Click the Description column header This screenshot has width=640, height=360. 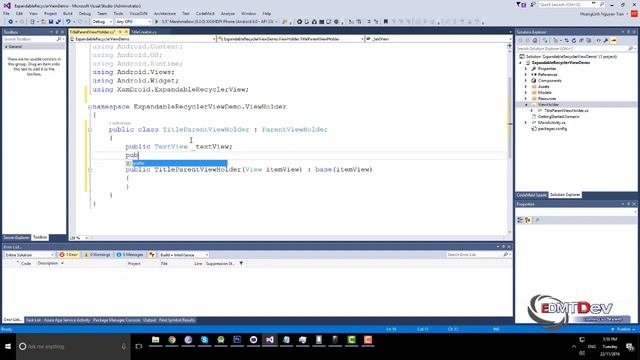click(48, 263)
